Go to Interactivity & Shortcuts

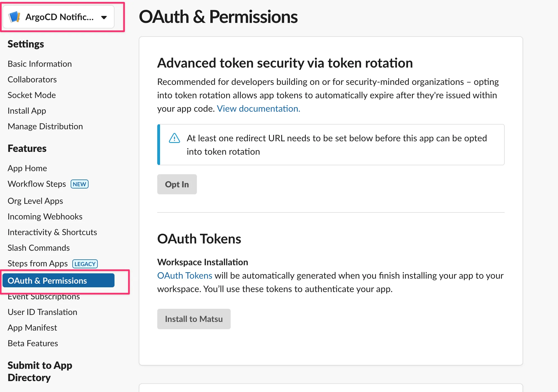(x=52, y=232)
